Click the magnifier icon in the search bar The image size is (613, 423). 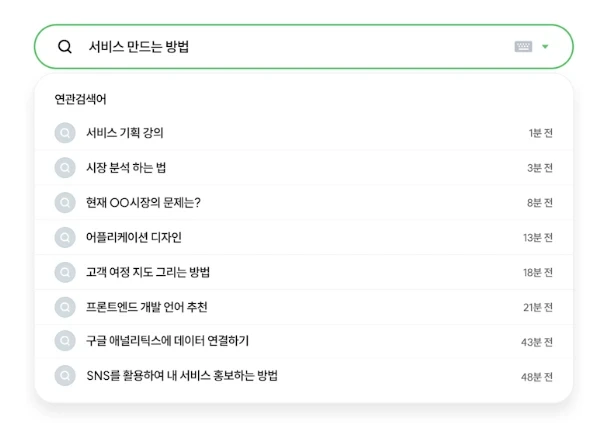point(65,47)
